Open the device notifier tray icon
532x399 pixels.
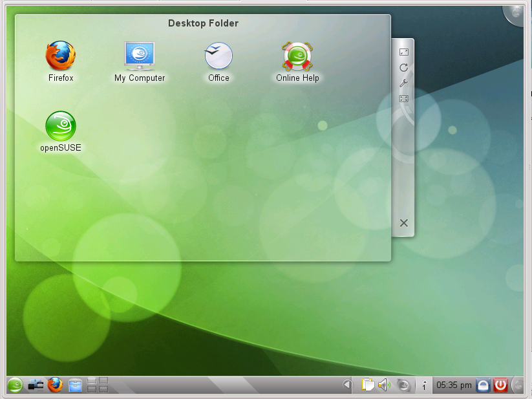click(424, 385)
